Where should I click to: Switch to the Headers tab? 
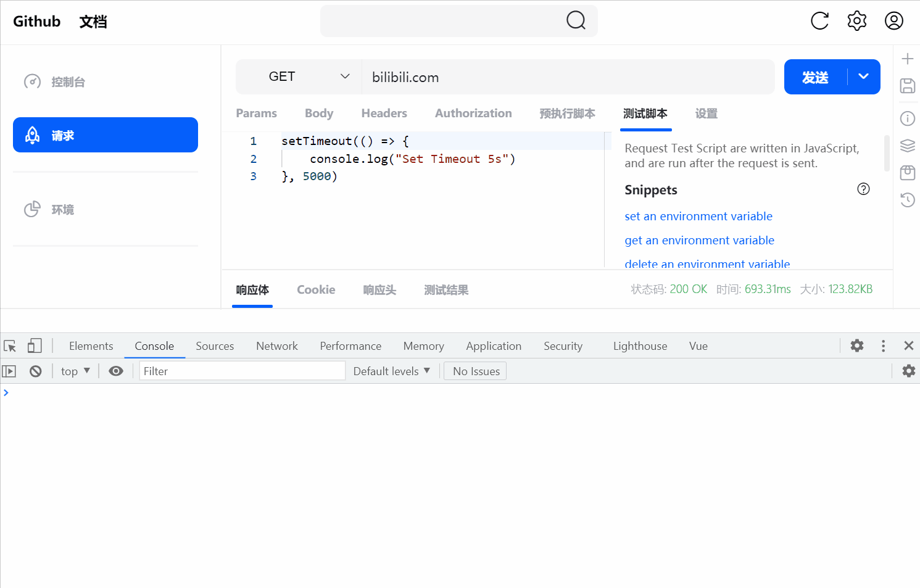[x=384, y=113]
